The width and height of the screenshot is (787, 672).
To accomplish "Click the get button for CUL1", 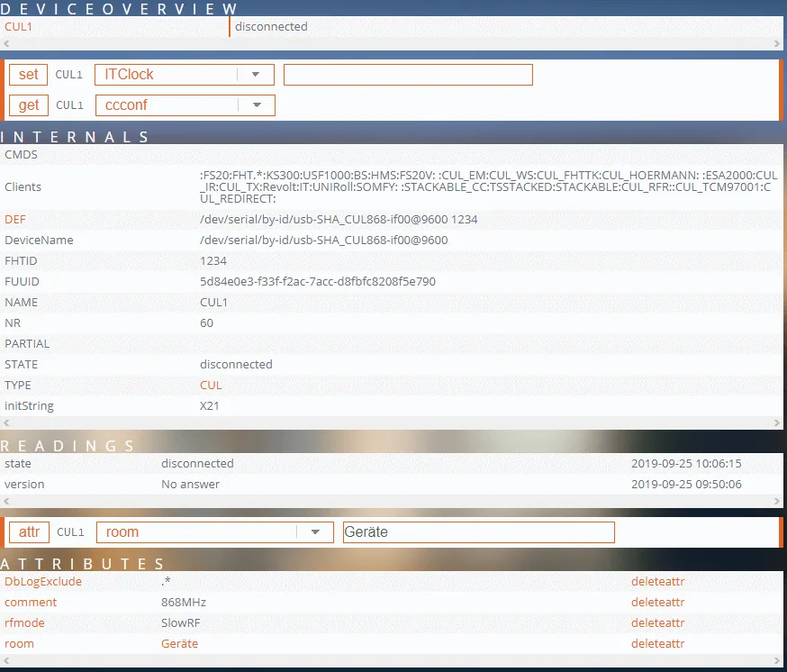I will pyautogui.click(x=29, y=105).
